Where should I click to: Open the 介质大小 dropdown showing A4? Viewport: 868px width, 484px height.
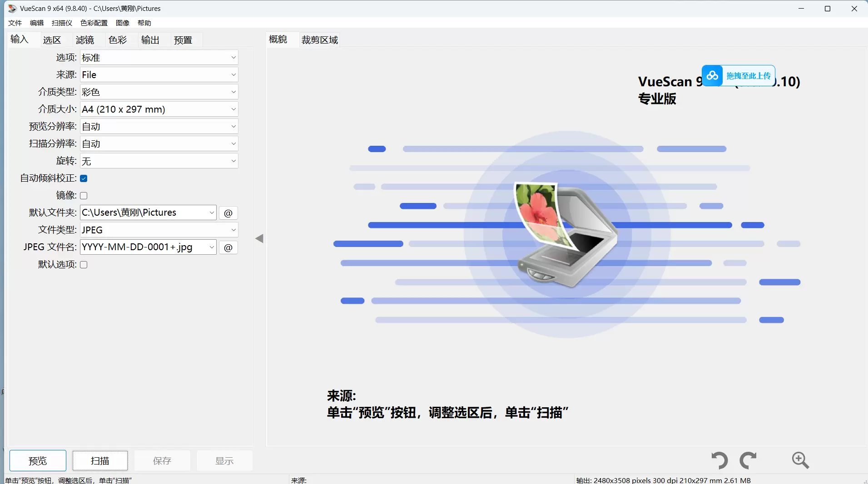click(159, 109)
